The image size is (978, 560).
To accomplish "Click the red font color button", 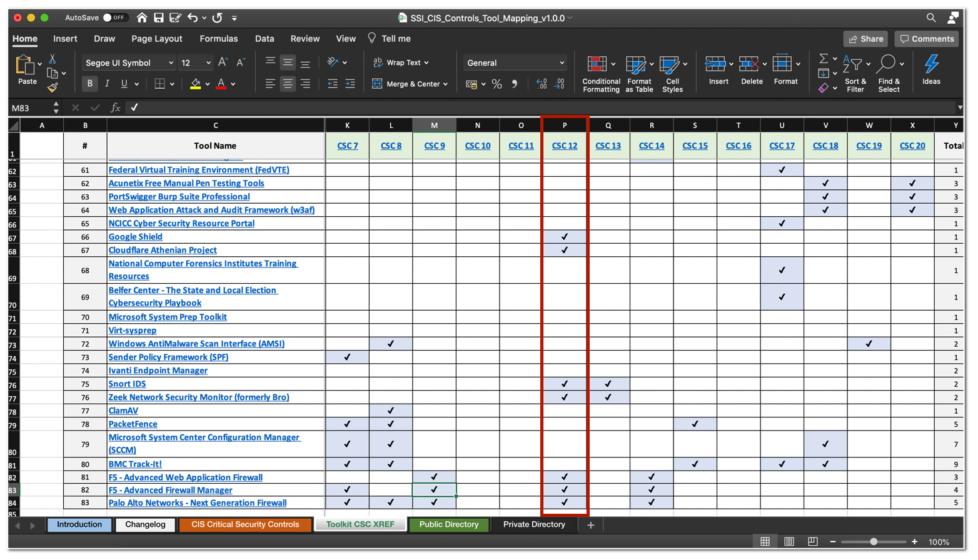I will (221, 84).
